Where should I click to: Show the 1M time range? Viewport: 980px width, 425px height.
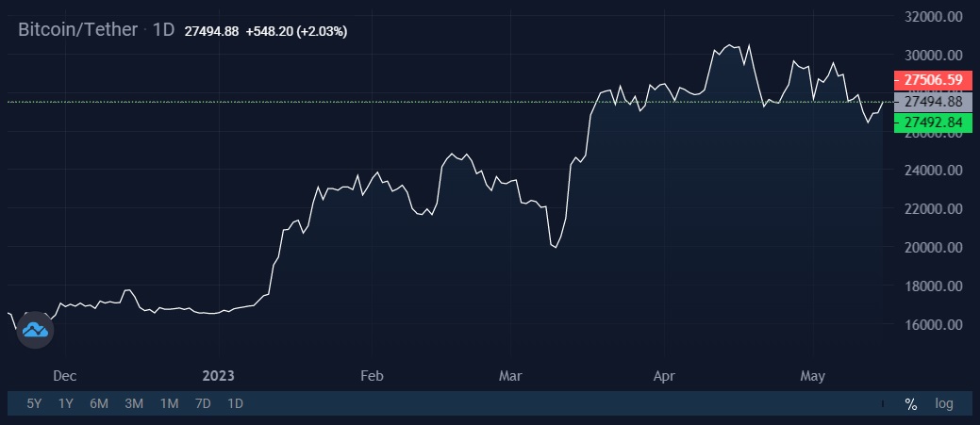tap(169, 403)
